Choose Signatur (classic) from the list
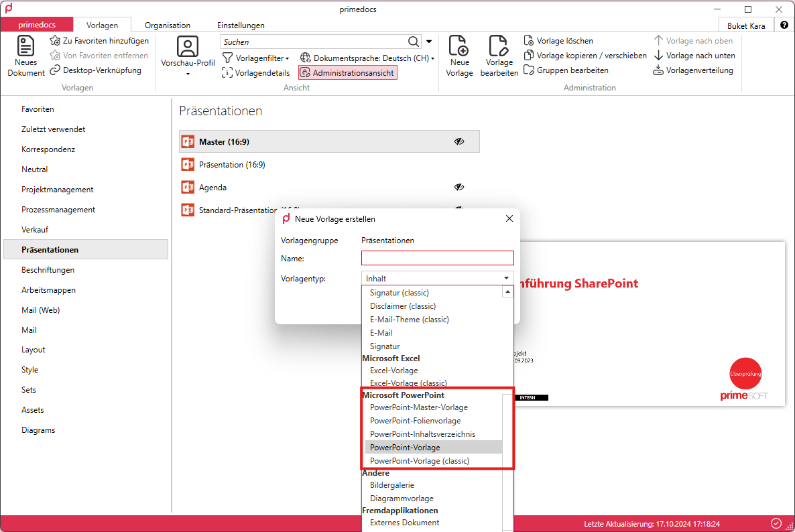This screenshot has height=532, width=795. [x=399, y=292]
